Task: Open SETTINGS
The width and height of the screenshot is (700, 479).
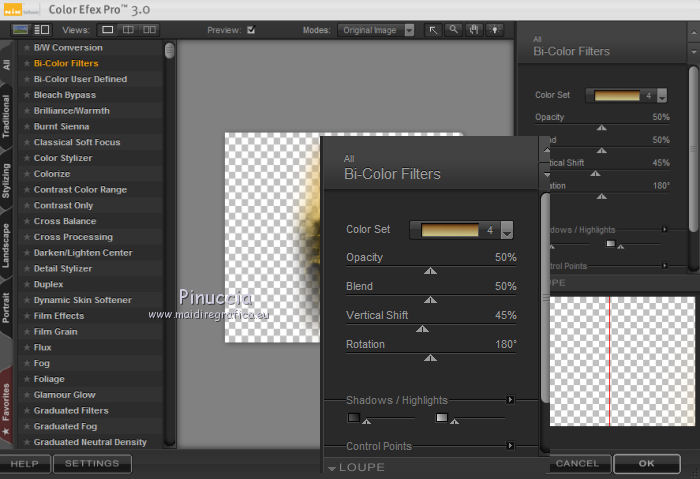Action: (92, 464)
